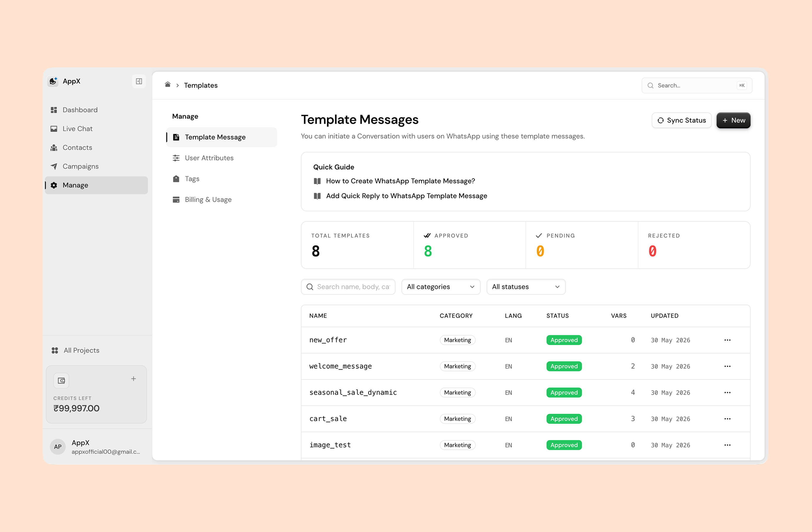Image resolution: width=812 pixels, height=532 pixels.
Task: Click the Dashboard grid icon
Action: pos(54,110)
